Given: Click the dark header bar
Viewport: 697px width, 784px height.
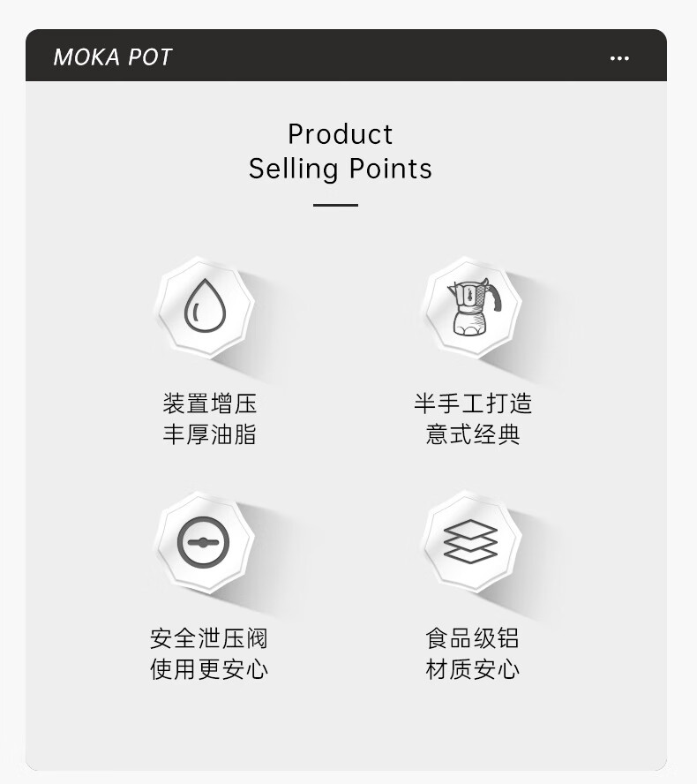Looking at the screenshot, I should (346, 55).
